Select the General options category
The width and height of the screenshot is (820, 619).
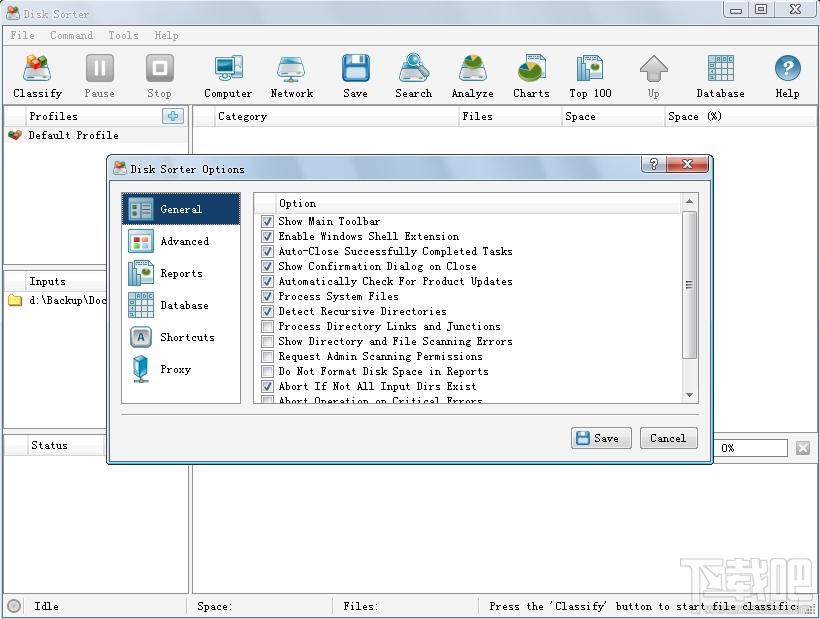[181, 209]
